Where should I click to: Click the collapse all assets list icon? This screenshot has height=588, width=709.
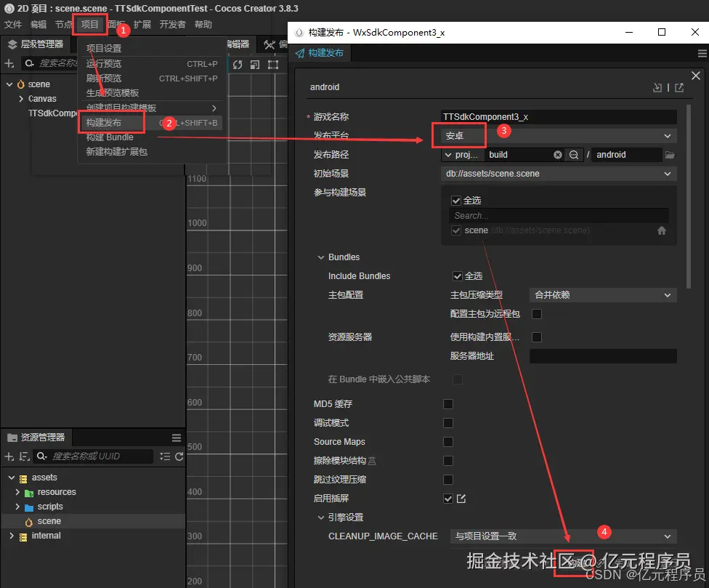(165, 456)
